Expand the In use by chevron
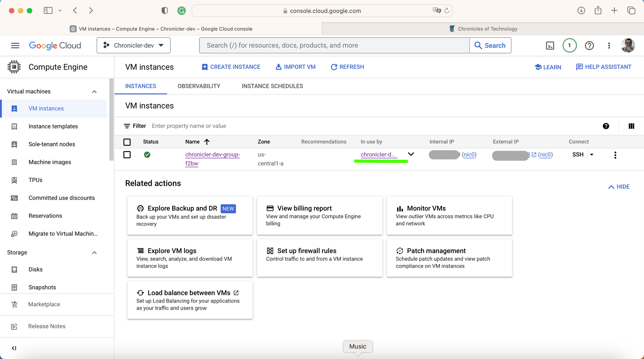This screenshot has width=644, height=359. pyautogui.click(x=411, y=154)
